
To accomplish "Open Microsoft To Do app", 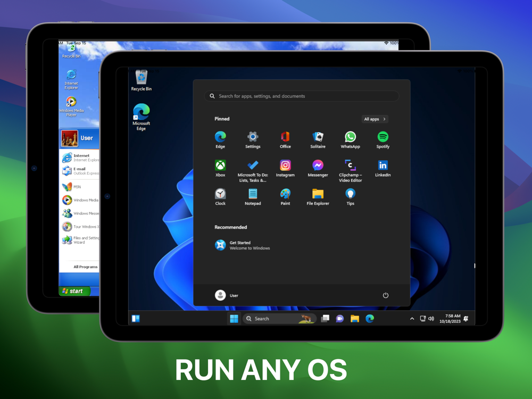I will (253, 171).
